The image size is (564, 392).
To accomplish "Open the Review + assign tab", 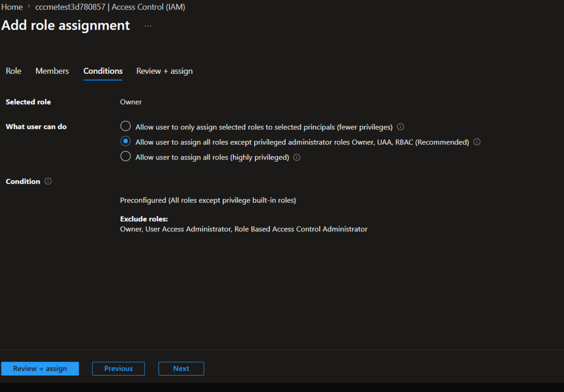I will coord(164,71).
